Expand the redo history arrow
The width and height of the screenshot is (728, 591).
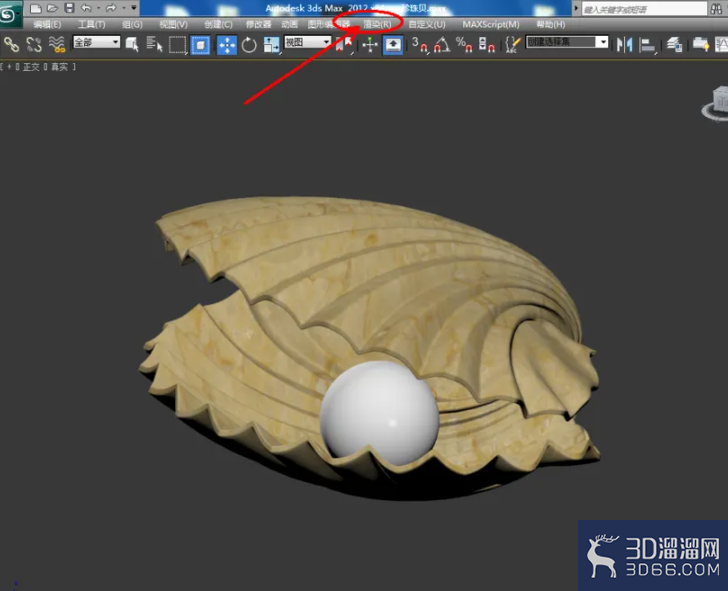pos(124,8)
